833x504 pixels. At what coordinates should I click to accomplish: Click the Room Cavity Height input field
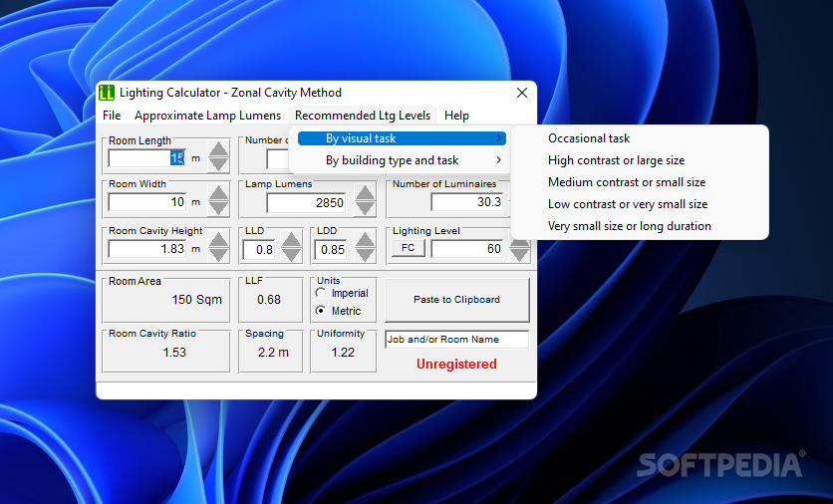click(x=147, y=249)
